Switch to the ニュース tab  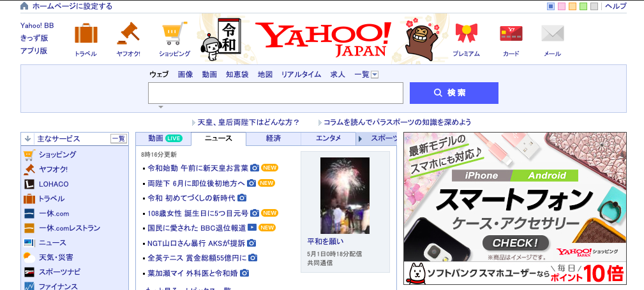[218, 139]
